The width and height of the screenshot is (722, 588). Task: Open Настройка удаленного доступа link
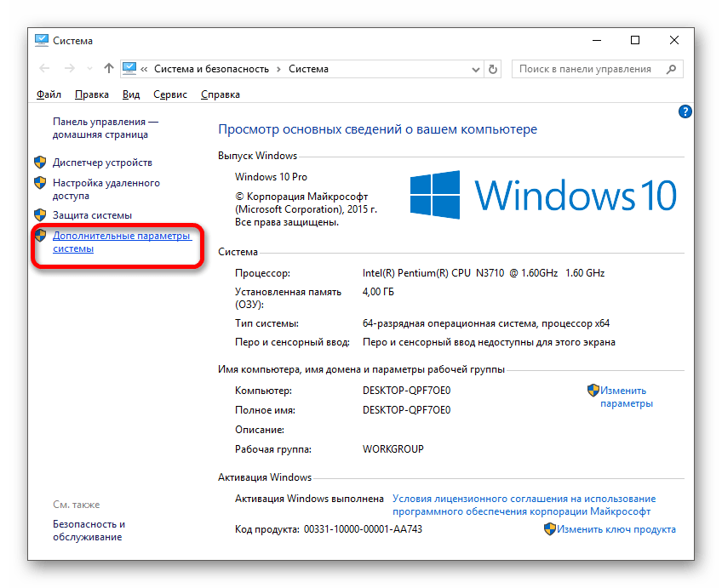[x=106, y=189]
